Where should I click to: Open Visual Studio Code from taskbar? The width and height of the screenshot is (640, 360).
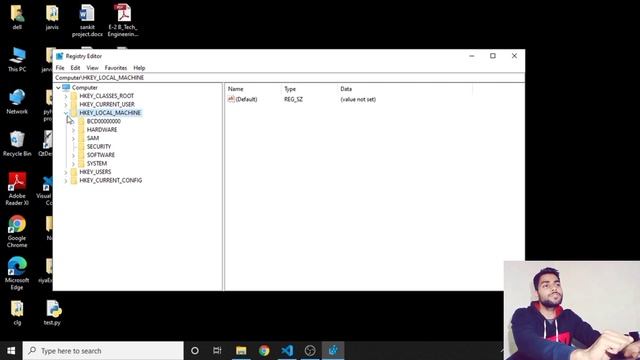point(287,351)
